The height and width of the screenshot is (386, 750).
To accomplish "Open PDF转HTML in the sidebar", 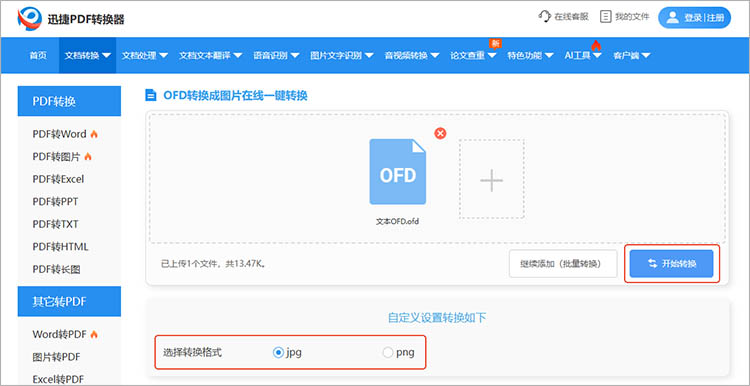I will click(x=61, y=247).
